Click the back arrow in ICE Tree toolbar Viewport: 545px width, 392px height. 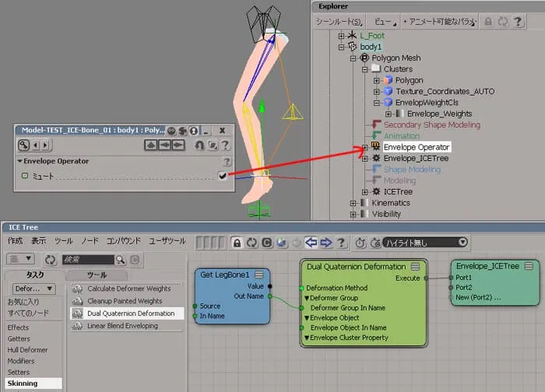tap(311, 243)
